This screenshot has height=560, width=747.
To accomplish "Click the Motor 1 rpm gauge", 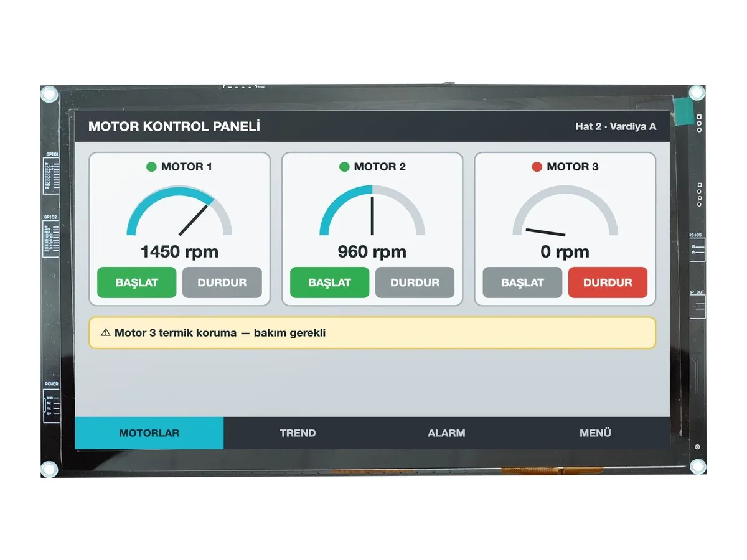I will coord(179,212).
